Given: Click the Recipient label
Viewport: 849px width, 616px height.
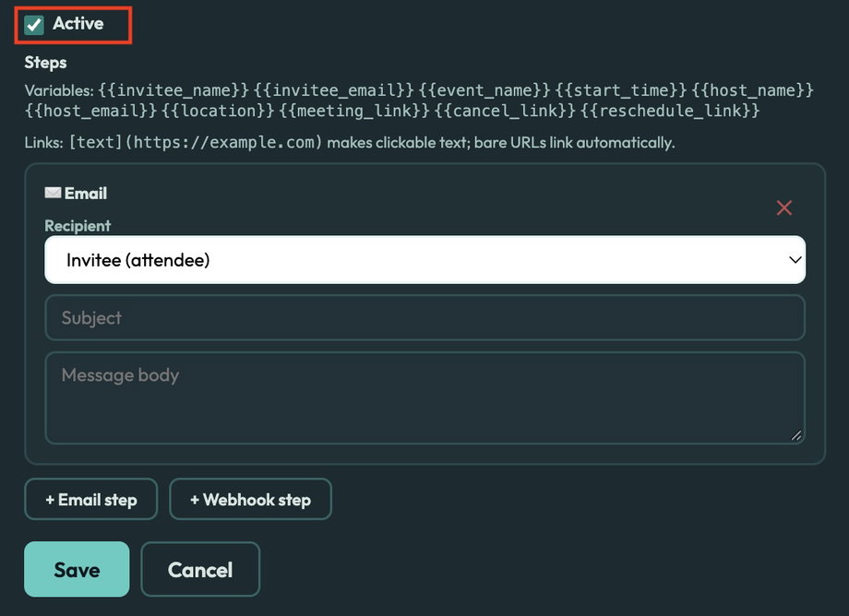Looking at the screenshot, I should [78, 226].
